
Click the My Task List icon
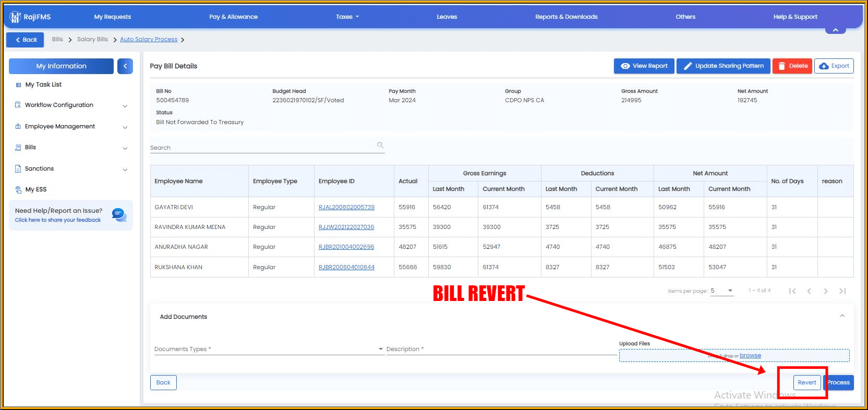point(18,85)
